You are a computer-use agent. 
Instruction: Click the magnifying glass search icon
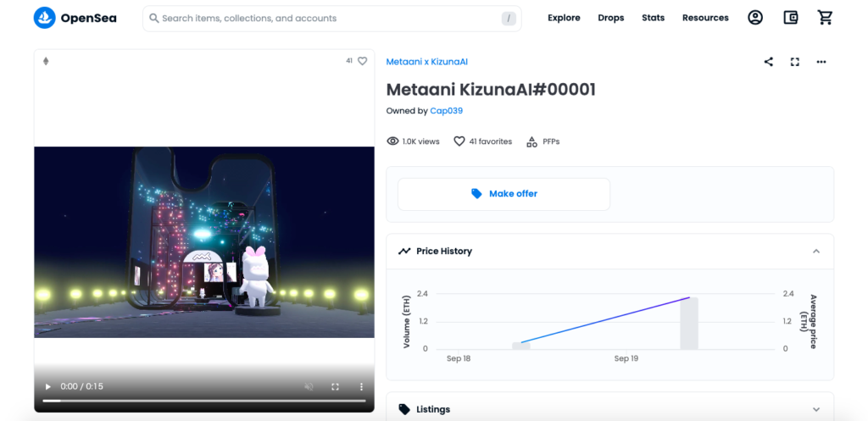pos(154,19)
